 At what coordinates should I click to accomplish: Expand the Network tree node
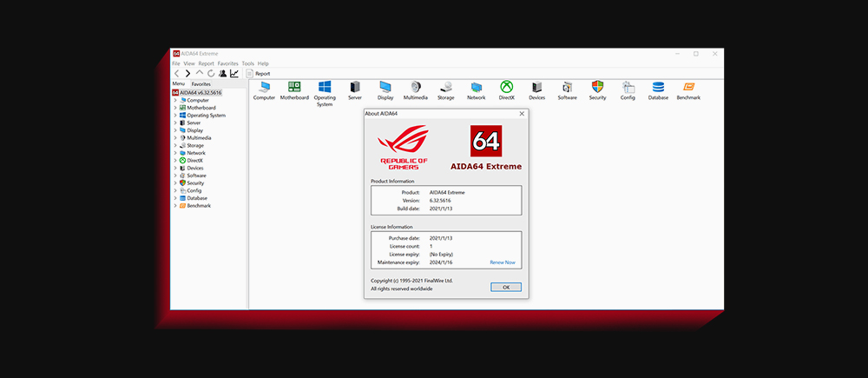coord(175,153)
